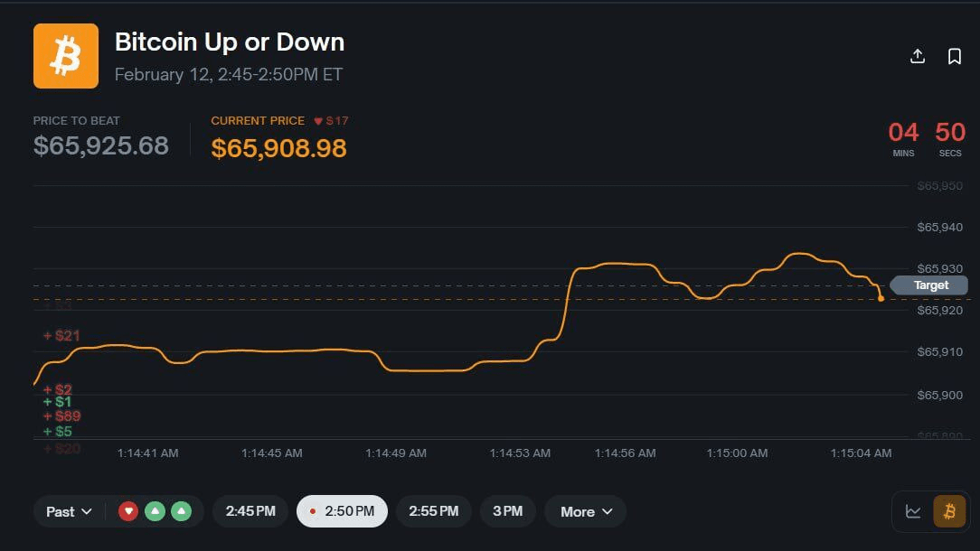Viewport: 980px width, 551px height.
Task: Expand the Past results dropdown
Action: (x=70, y=511)
